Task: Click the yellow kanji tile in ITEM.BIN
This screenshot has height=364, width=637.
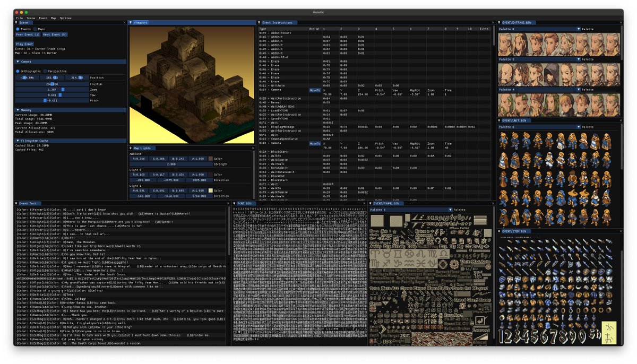Action: [x=610, y=332]
